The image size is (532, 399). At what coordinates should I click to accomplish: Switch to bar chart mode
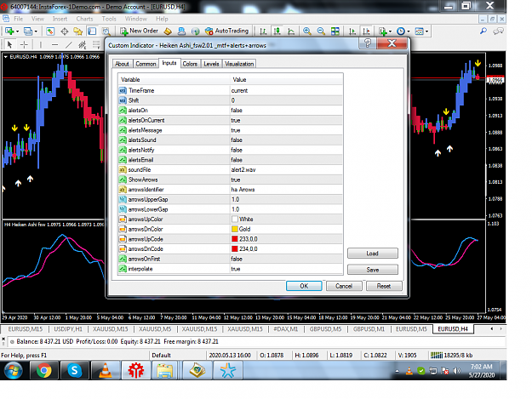(263, 31)
